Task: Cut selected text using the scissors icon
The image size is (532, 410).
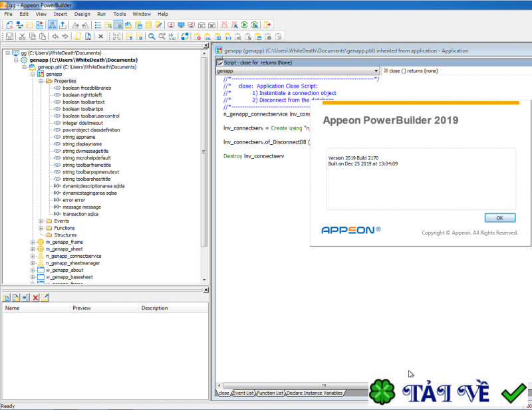Action: 23,35
